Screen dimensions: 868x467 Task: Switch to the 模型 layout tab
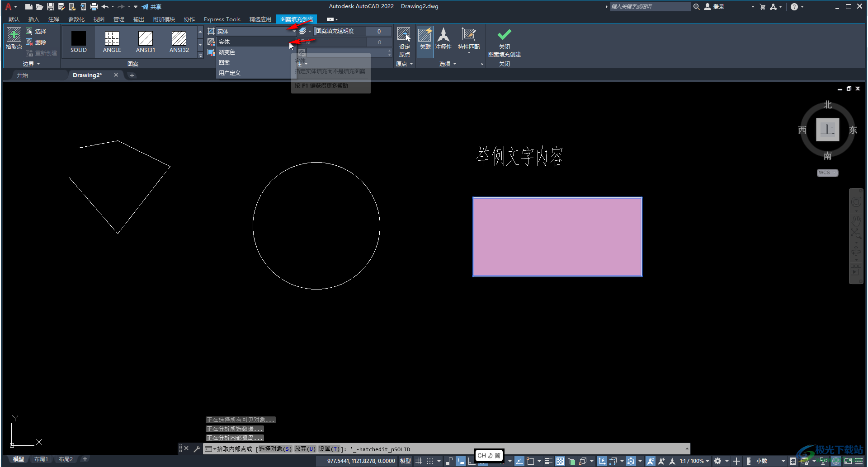coord(19,459)
